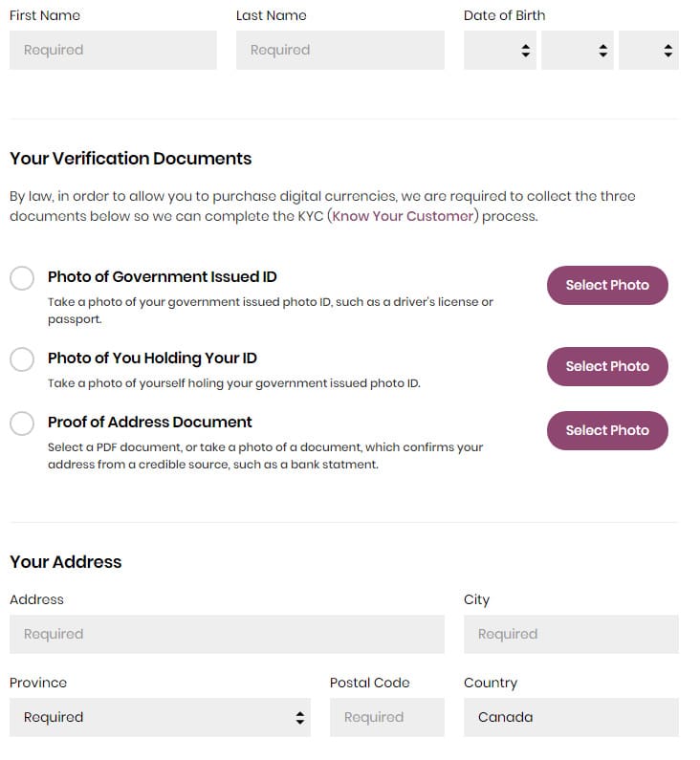Mark the Proof of Address Document circle
Viewport: 700px width, 760px height.
(x=22, y=423)
